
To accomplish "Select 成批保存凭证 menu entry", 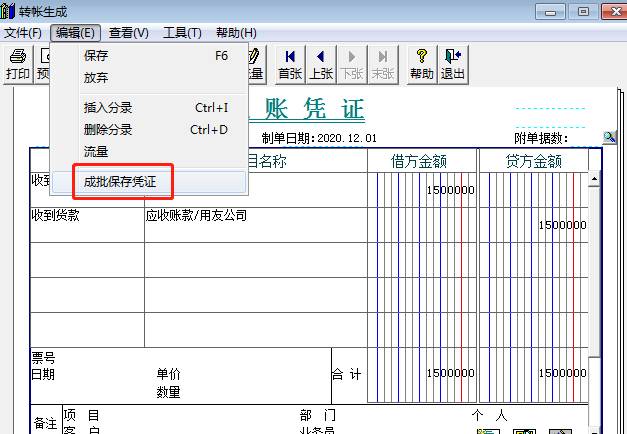I will tap(150, 182).
